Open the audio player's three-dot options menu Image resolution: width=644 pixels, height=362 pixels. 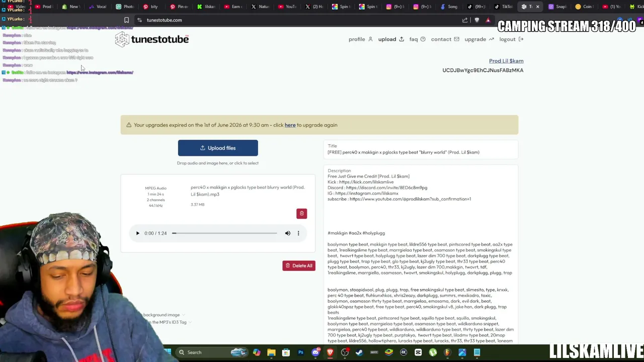[298, 233]
